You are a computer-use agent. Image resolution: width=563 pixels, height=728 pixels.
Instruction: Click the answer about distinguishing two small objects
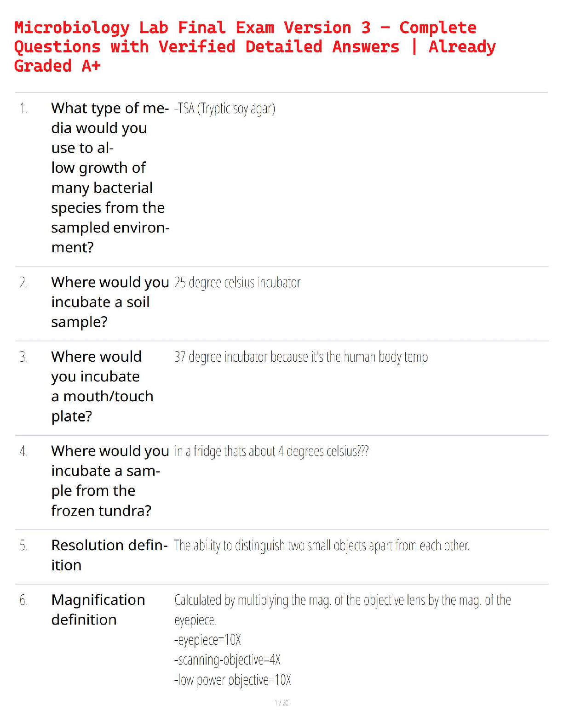[x=322, y=546]
